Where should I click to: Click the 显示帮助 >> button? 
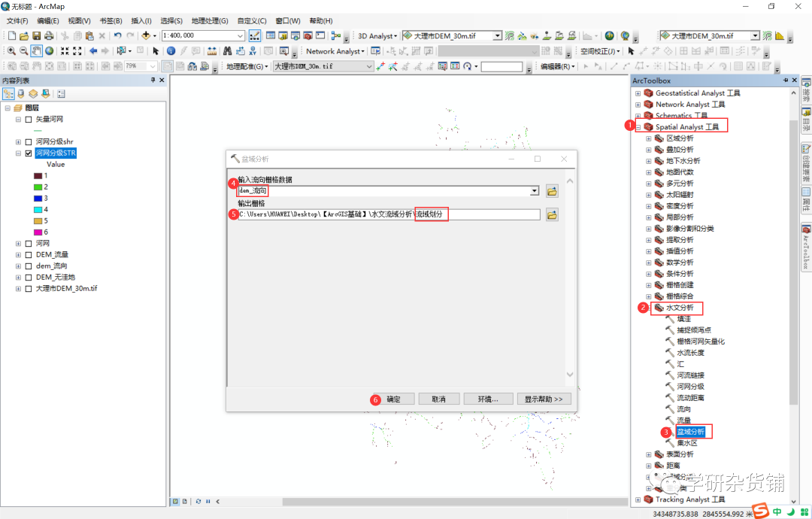point(544,399)
